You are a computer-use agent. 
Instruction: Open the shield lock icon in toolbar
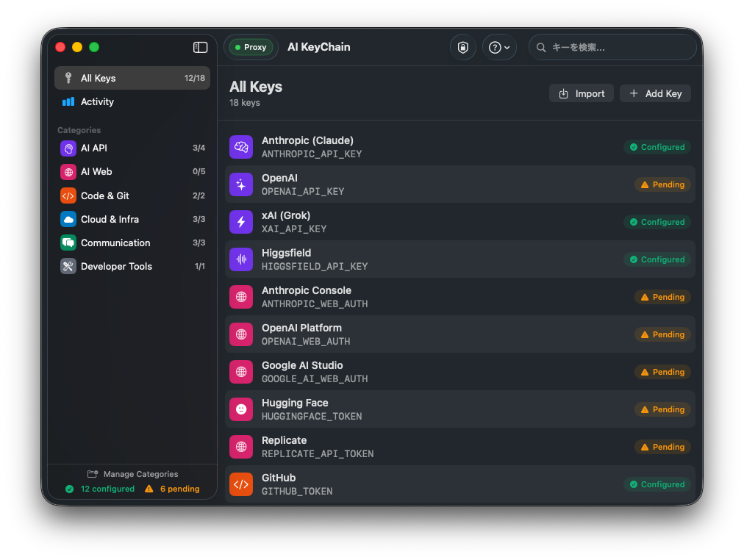pos(462,48)
